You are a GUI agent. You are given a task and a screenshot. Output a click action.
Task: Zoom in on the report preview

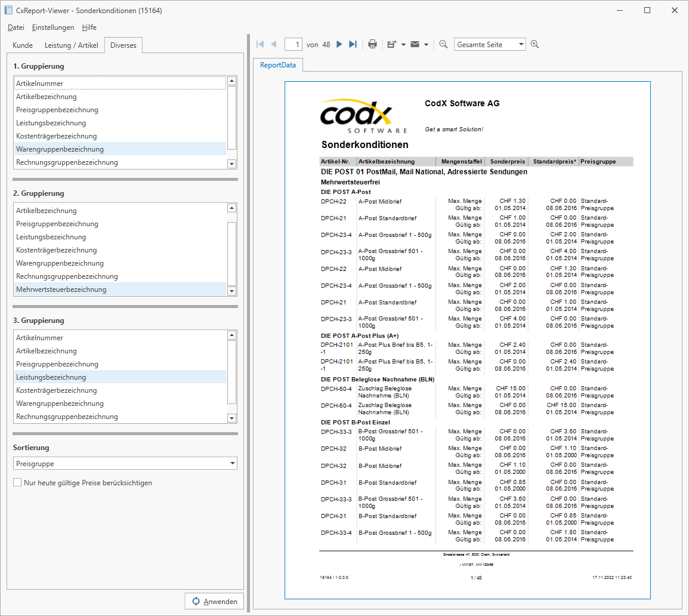[x=534, y=44]
